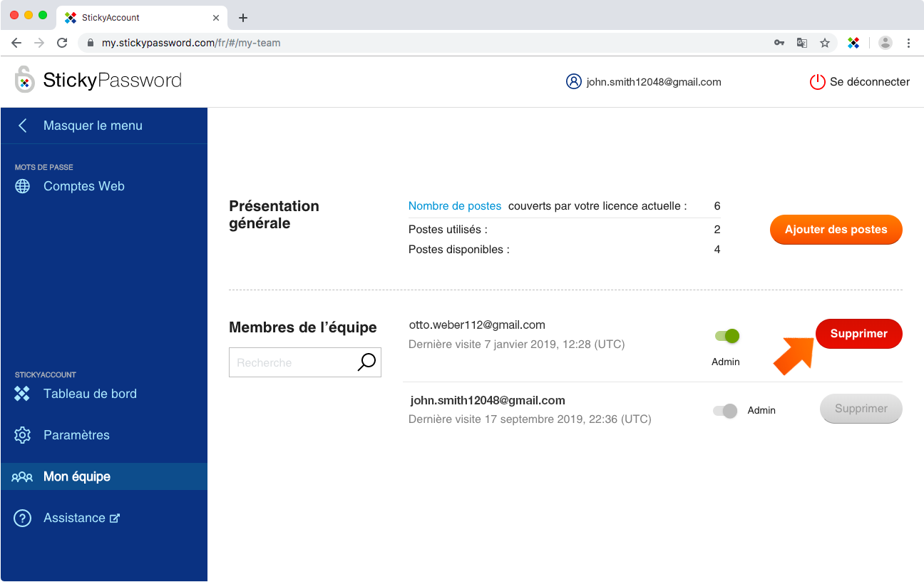Click Ajouter des postes button
The height and width of the screenshot is (582, 924).
(836, 230)
